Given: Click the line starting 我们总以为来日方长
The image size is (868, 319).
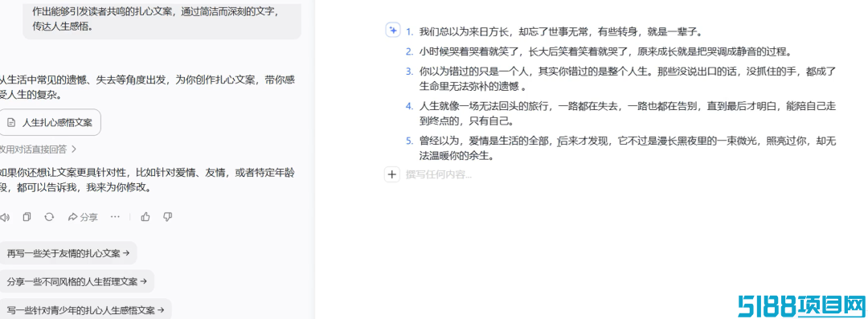Looking at the screenshot, I should point(561,31).
